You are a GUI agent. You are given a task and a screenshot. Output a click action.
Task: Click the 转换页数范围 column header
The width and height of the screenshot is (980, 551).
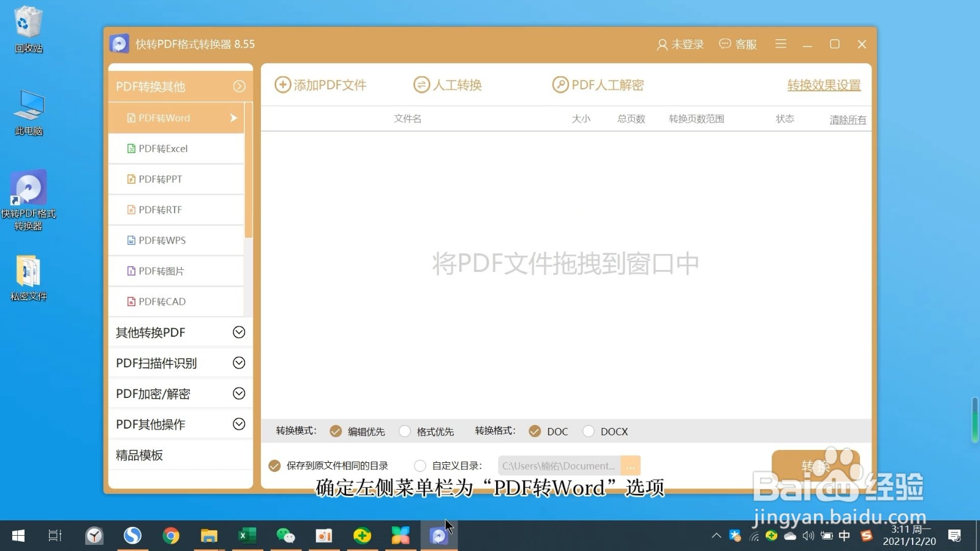point(696,119)
